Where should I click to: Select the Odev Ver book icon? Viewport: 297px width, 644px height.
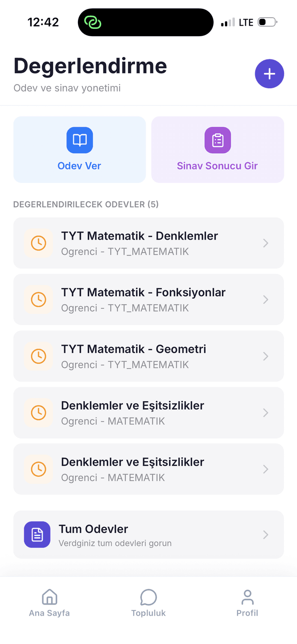(79, 140)
